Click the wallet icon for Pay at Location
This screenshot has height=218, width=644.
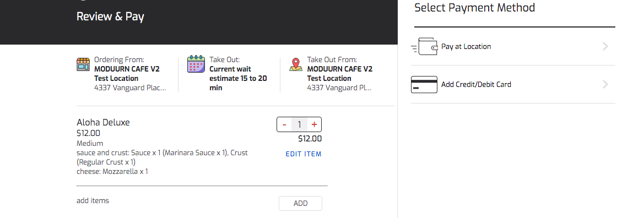point(424,46)
